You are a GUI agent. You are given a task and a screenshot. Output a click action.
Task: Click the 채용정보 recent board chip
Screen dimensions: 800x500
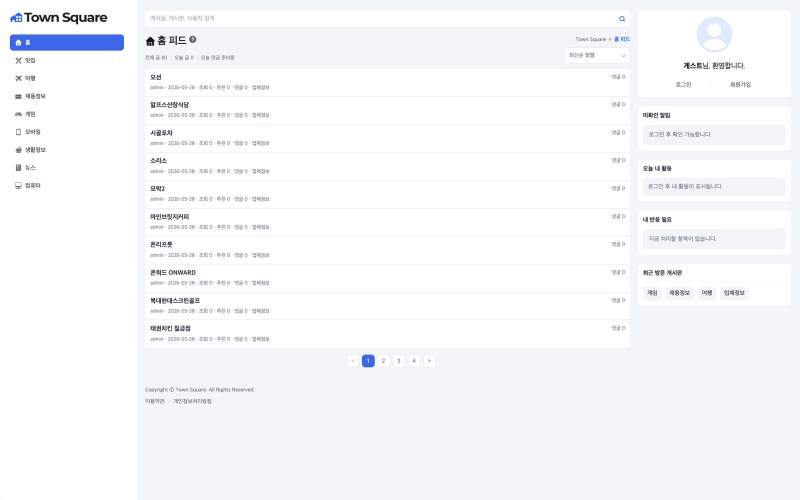[x=680, y=293]
